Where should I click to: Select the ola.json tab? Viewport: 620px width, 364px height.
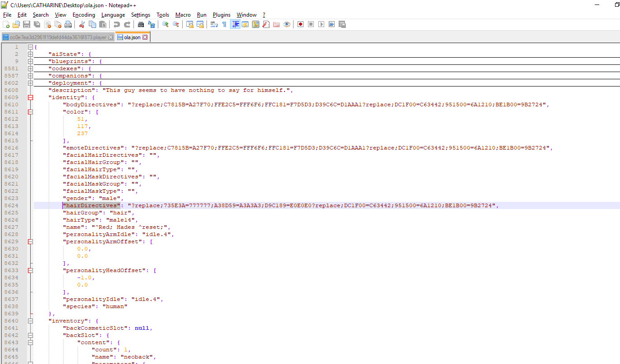coord(132,37)
